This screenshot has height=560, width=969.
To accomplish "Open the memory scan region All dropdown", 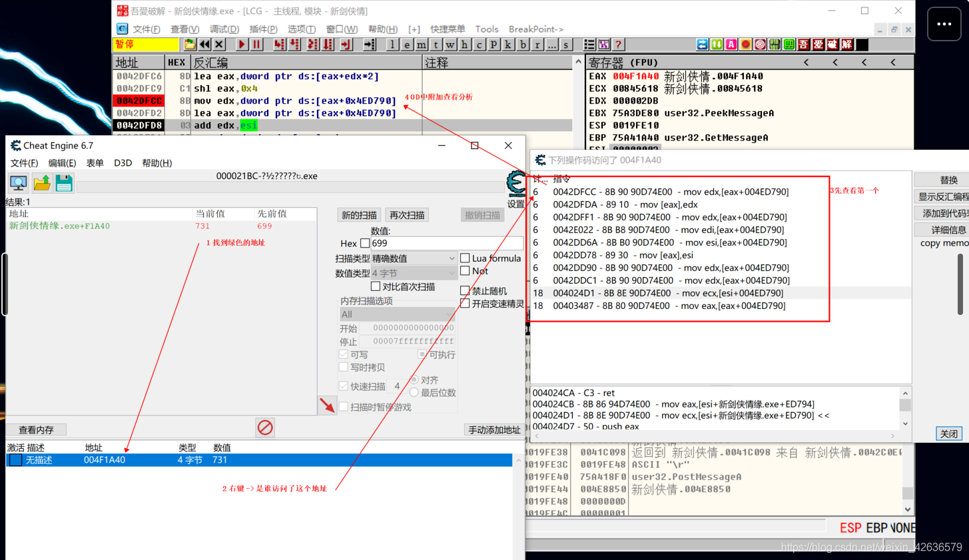I will (397, 314).
